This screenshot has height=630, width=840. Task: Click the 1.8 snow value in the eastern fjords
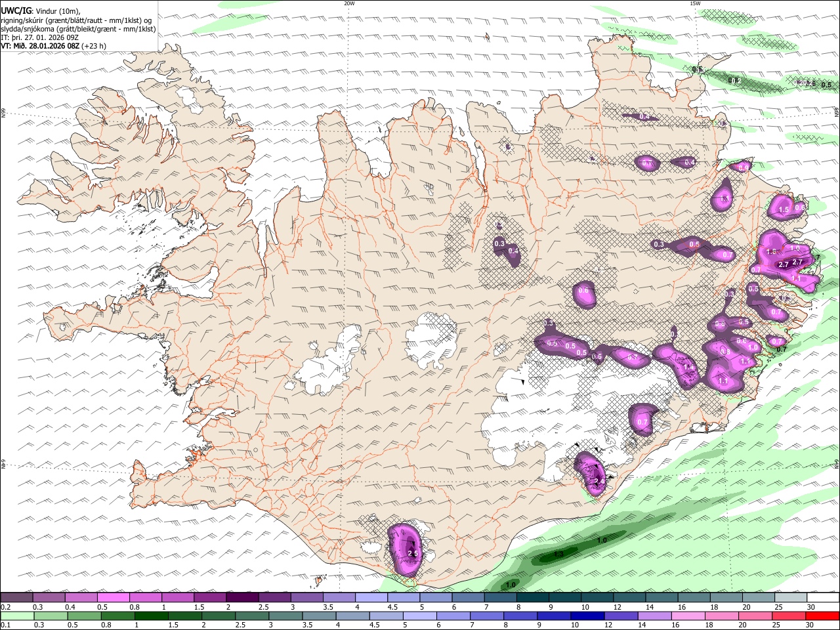[772, 252]
